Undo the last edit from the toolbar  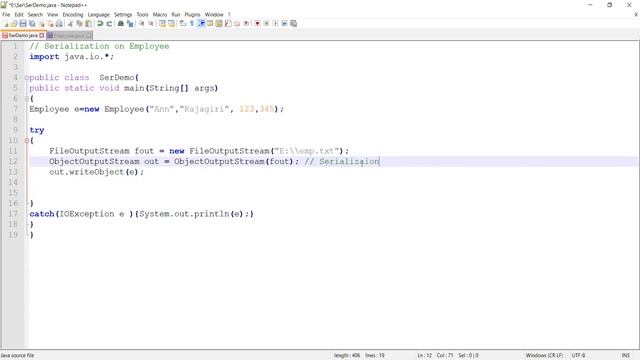(x=100, y=24)
